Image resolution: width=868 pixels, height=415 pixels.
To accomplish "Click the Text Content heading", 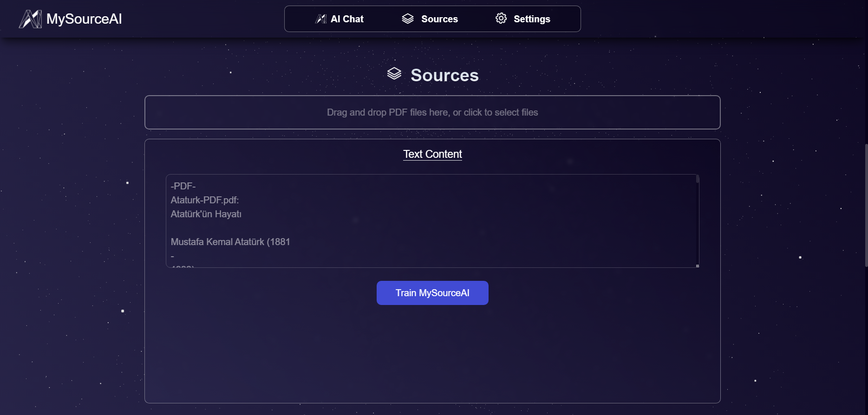I will (x=432, y=154).
